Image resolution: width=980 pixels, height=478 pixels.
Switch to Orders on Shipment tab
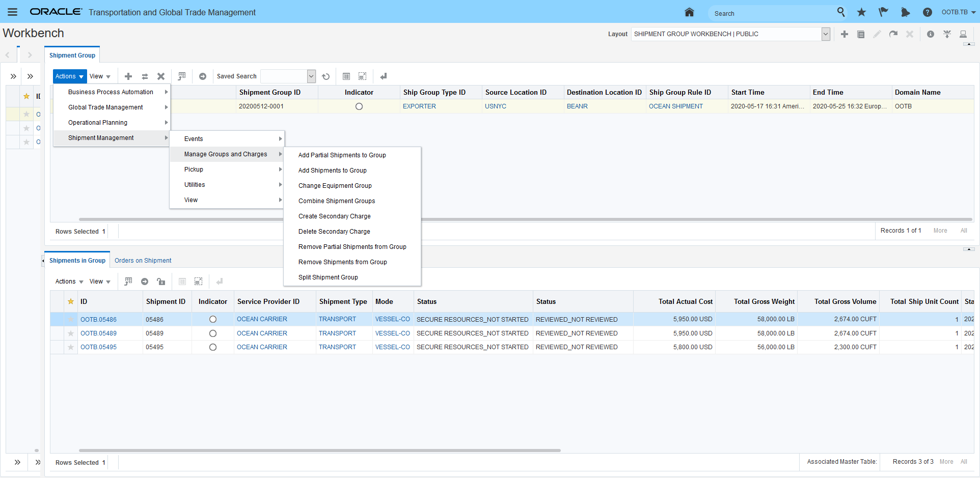(143, 261)
